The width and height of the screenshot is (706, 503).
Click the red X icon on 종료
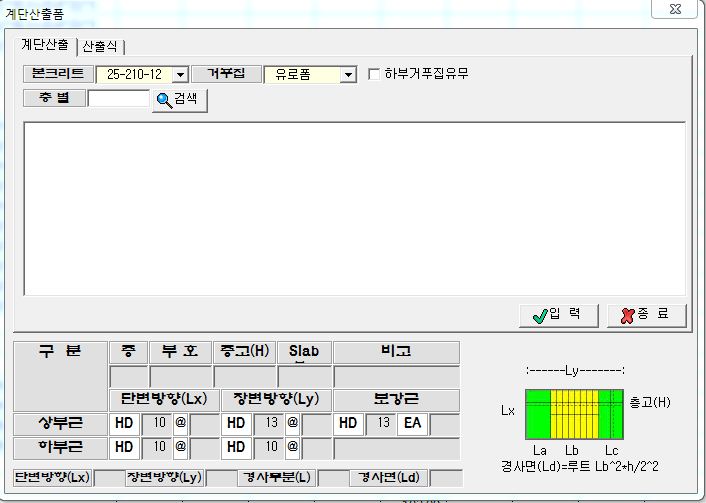click(x=627, y=316)
